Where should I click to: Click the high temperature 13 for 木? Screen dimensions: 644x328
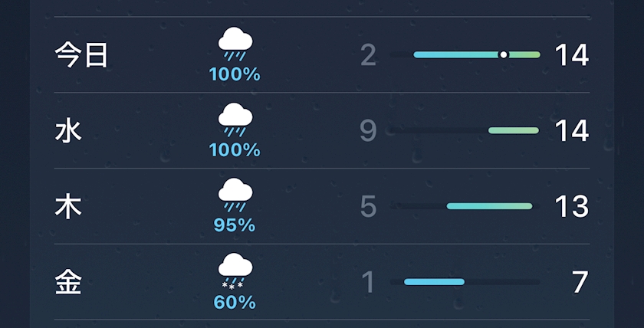[570, 207]
